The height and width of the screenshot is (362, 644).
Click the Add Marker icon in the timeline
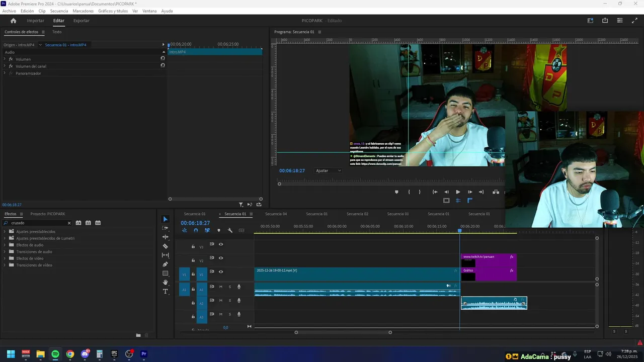pyautogui.click(x=218, y=230)
